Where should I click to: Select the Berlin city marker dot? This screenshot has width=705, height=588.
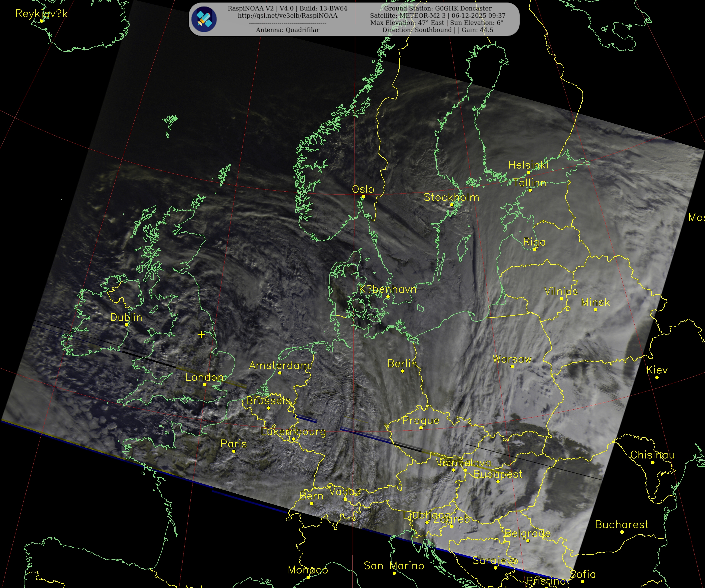[x=403, y=371]
